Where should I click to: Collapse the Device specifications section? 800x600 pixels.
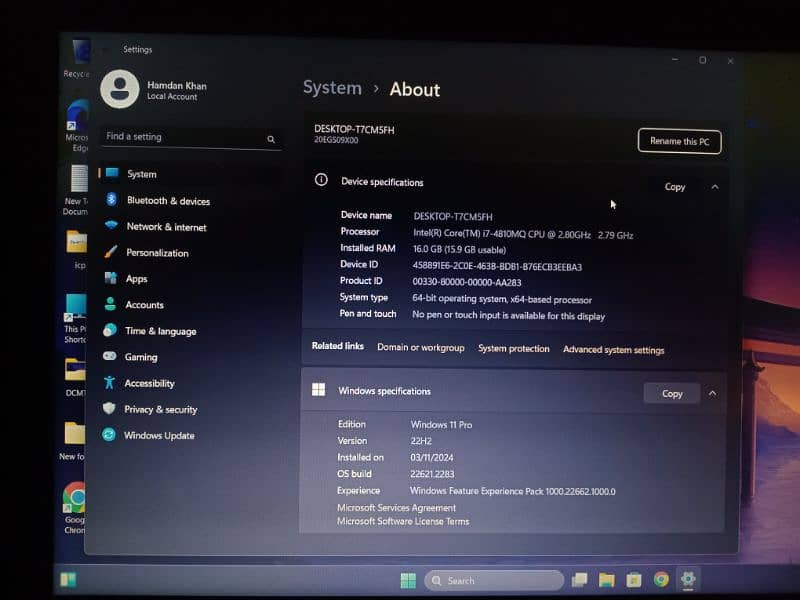tap(715, 187)
